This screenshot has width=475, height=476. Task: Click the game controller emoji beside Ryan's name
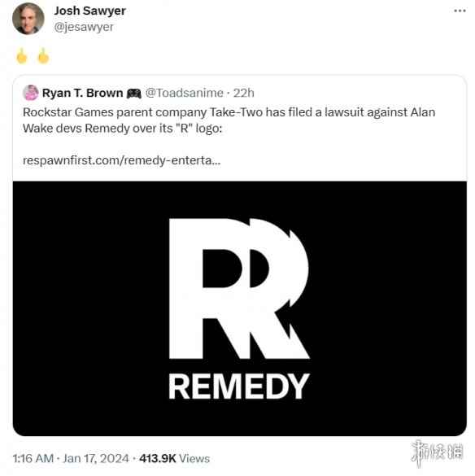pos(134,94)
